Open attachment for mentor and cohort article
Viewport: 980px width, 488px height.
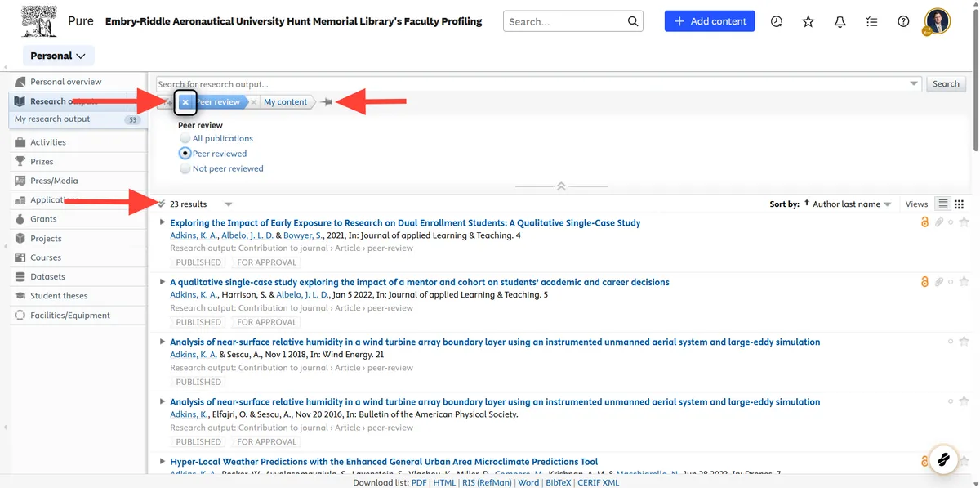point(939,282)
